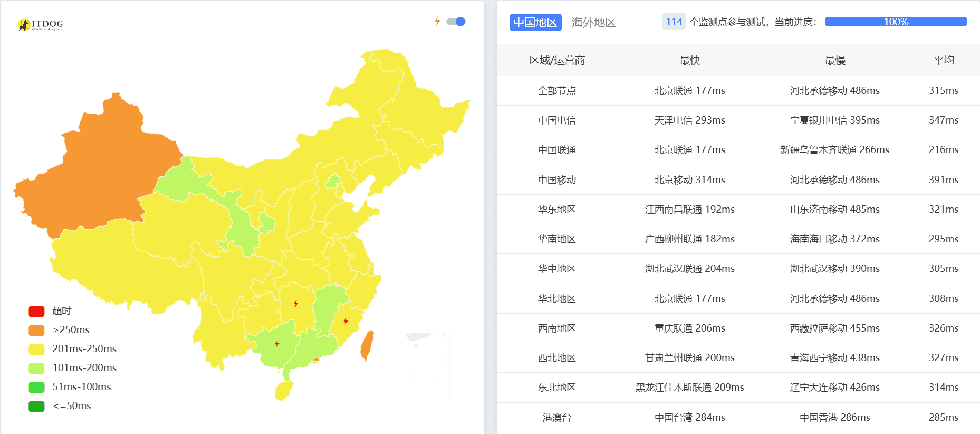Click 黑龙江佳木斯联通 209ms cell
The image size is (980, 434).
click(690, 388)
